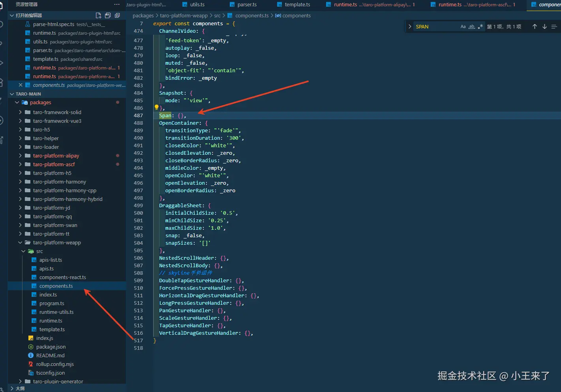
Task: Close components.ts in the open editors list
Action: pyautogui.click(x=21, y=85)
